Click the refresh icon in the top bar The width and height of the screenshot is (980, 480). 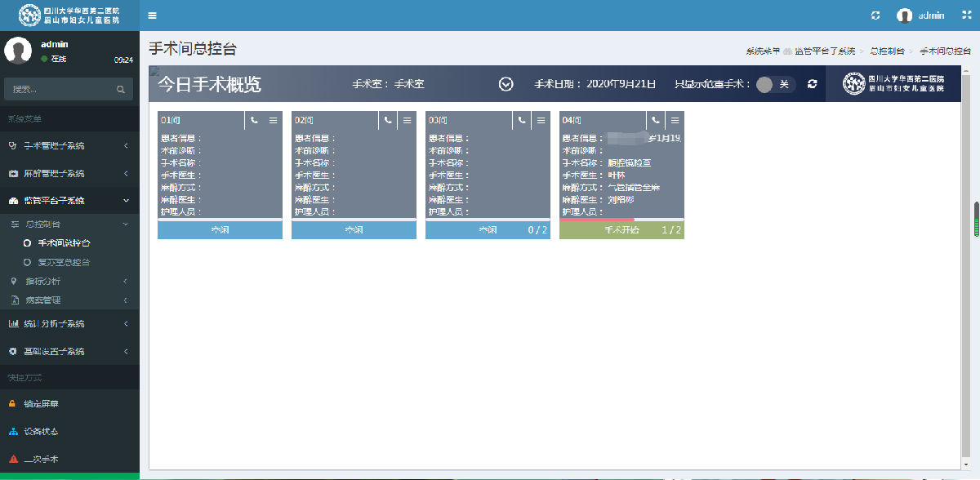(x=876, y=16)
